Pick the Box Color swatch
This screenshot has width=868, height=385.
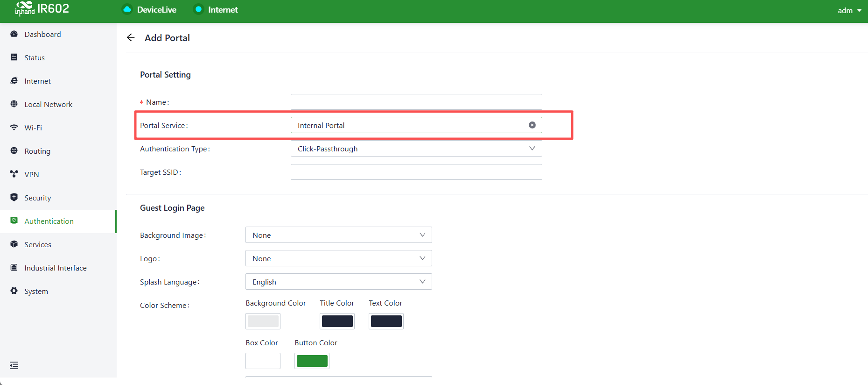point(263,361)
